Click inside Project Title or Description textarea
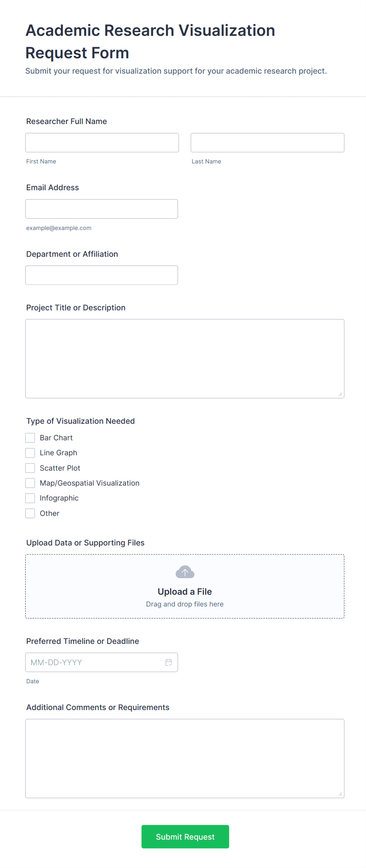The width and height of the screenshot is (366, 868). [185, 358]
